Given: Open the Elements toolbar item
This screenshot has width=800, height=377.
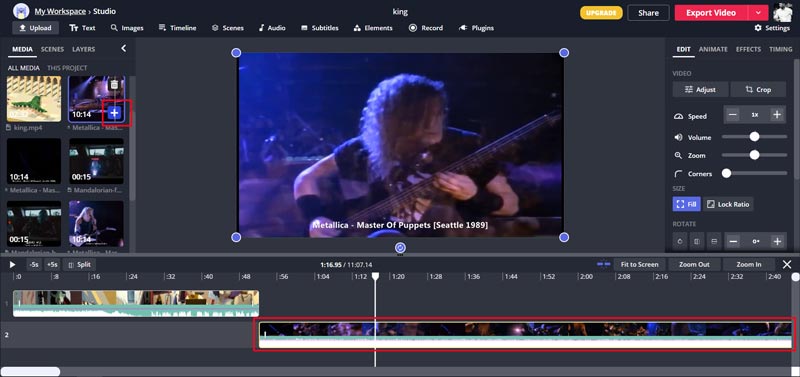Looking at the screenshot, I should (373, 28).
